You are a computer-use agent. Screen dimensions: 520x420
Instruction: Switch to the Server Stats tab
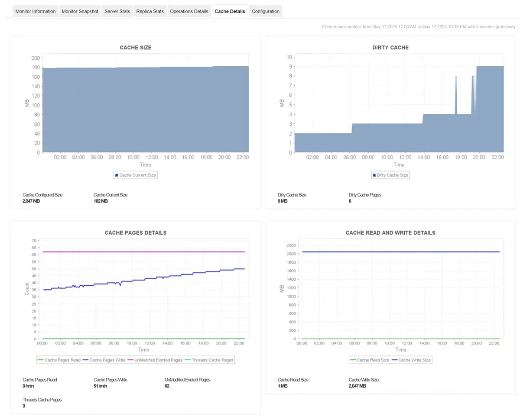coord(117,11)
